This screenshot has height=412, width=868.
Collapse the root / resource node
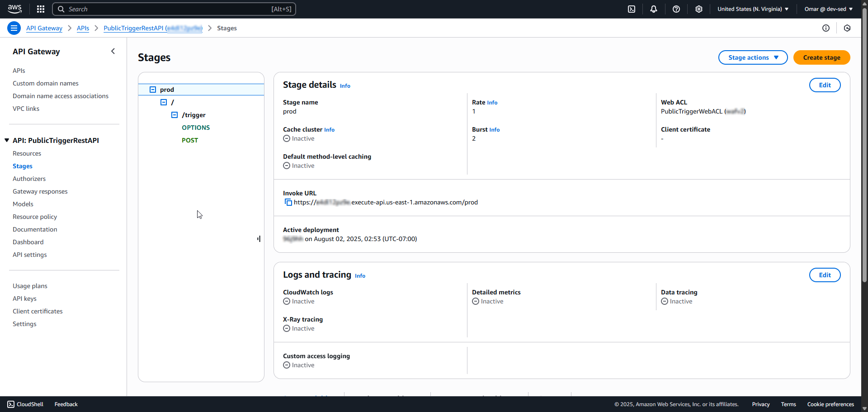[164, 102]
